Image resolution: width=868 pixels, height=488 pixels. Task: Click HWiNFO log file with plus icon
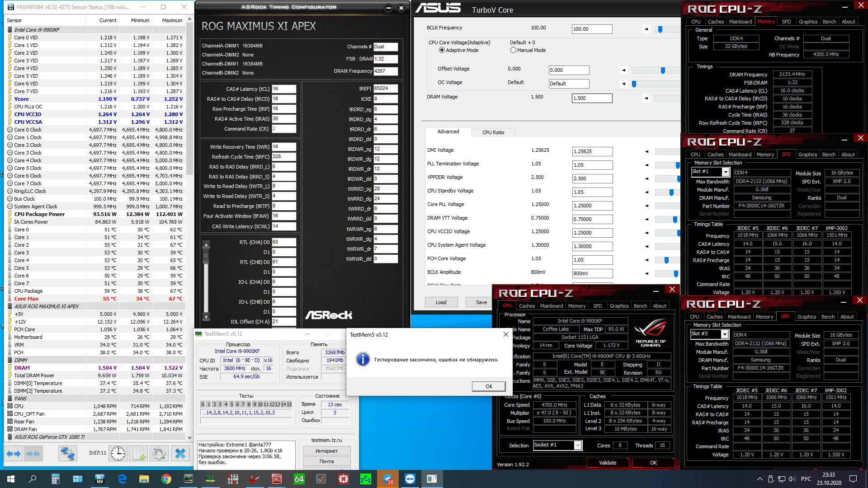point(139,453)
